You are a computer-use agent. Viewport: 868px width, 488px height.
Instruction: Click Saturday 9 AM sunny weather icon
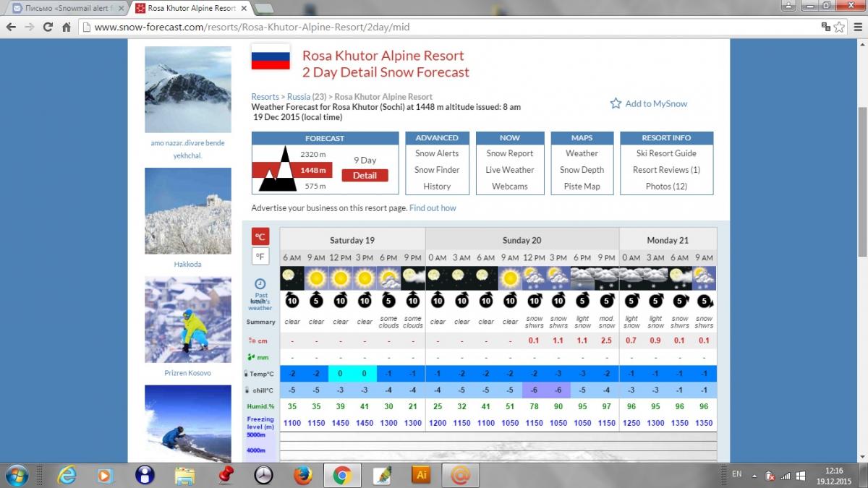point(316,278)
